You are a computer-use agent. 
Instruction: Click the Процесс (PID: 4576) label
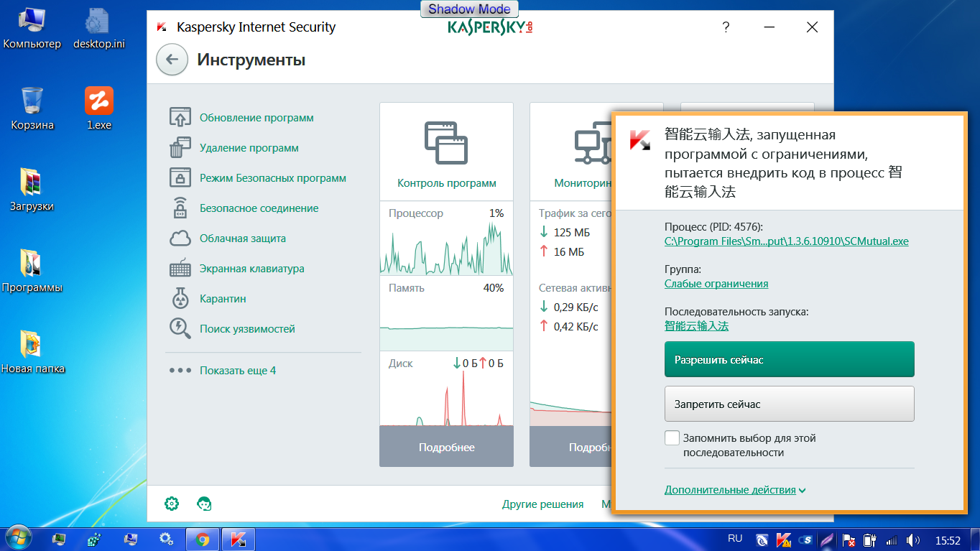713,227
